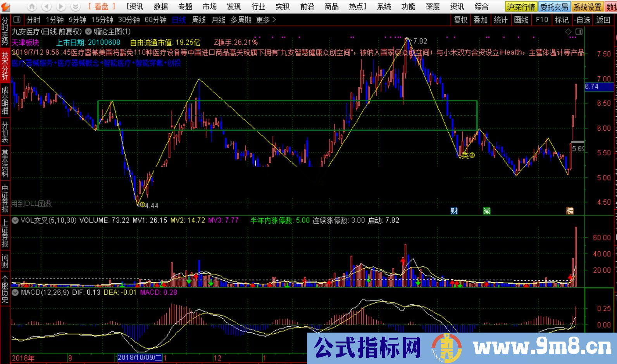Open the 突积 menu

(x=283, y=7)
